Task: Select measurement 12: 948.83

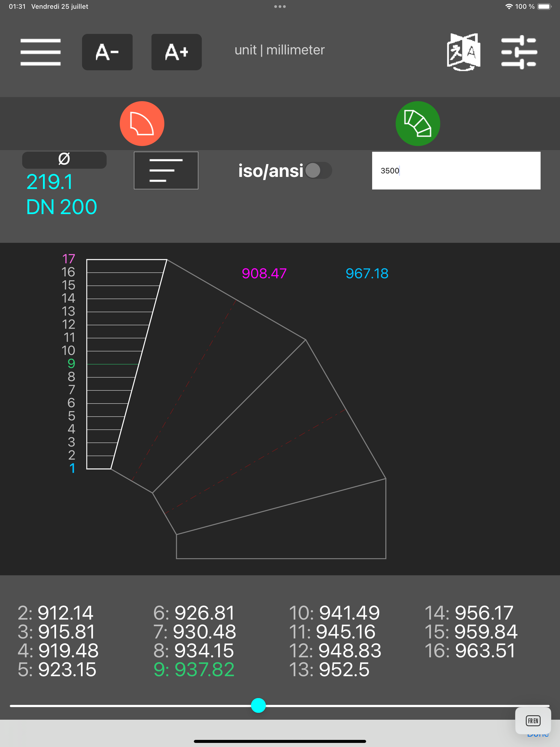Action: 335,650
